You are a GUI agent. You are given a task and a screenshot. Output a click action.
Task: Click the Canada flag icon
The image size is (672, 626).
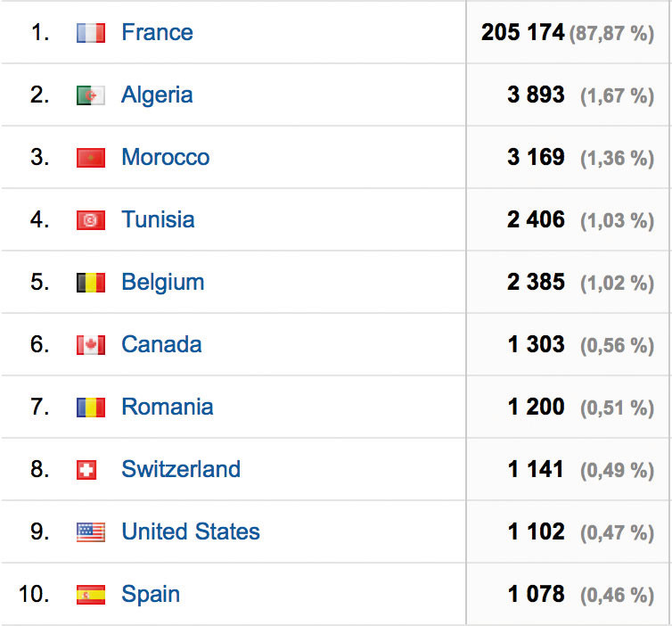[x=91, y=345]
